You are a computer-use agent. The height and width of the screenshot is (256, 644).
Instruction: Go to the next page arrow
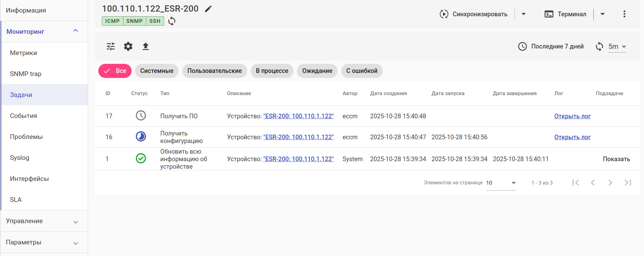coord(610,183)
